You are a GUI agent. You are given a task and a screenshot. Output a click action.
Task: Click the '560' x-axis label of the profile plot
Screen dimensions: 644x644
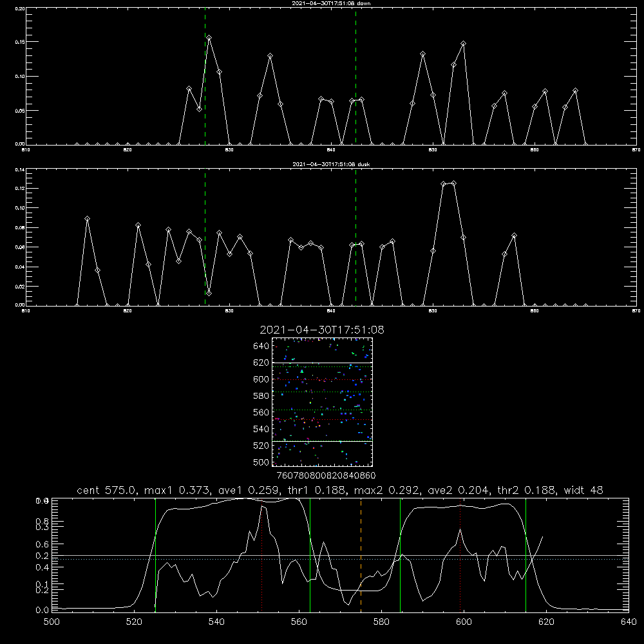pyautogui.click(x=299, y=621)
